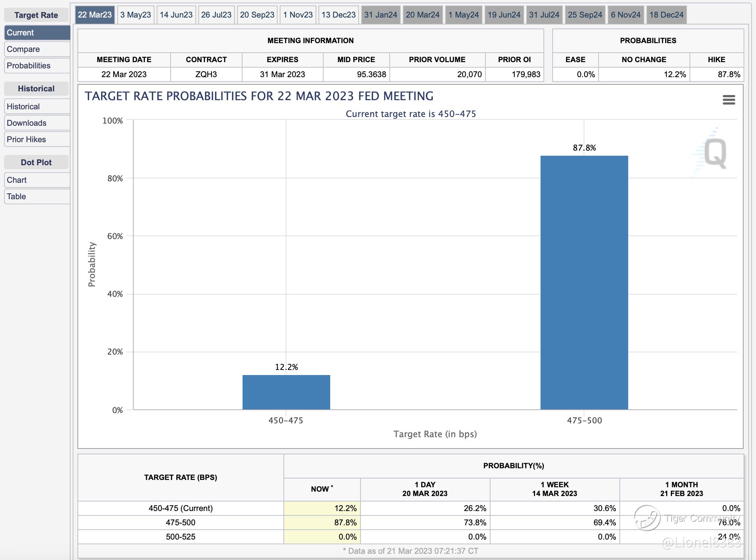
Task: Choose the 13 Dec23 meeting tab
Action: pos(338,15)
